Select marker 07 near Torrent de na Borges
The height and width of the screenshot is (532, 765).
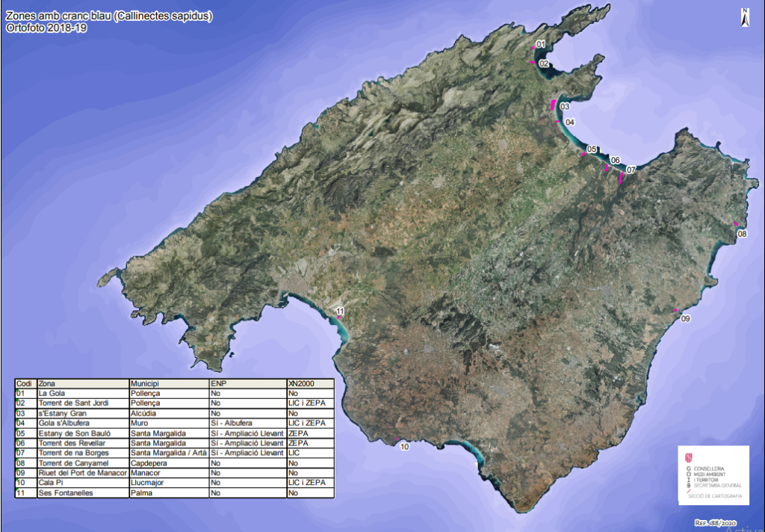(x=622, y=176)
